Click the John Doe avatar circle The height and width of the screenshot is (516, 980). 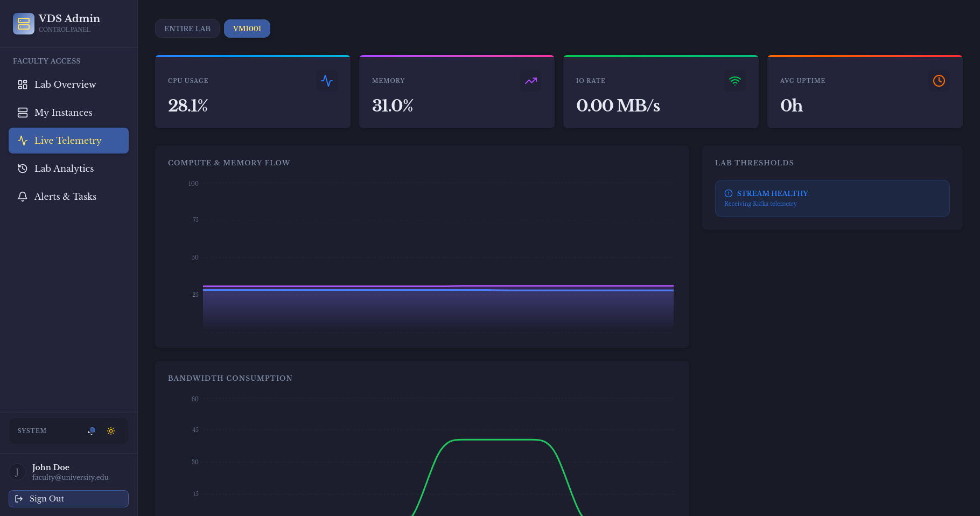(17, 472)
